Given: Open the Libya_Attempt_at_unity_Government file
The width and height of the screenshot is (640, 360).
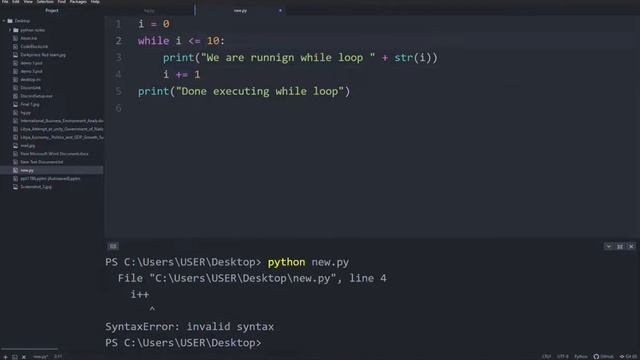Looking at the screenshot, I should pos(62,129).
